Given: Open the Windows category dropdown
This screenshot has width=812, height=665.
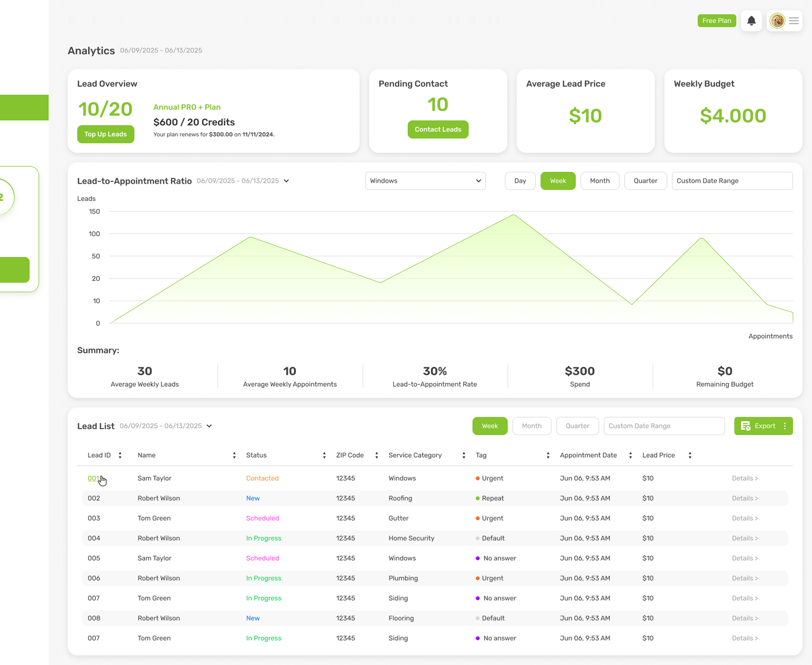Looking at the screenshot, I should click(x=425, y=181).
